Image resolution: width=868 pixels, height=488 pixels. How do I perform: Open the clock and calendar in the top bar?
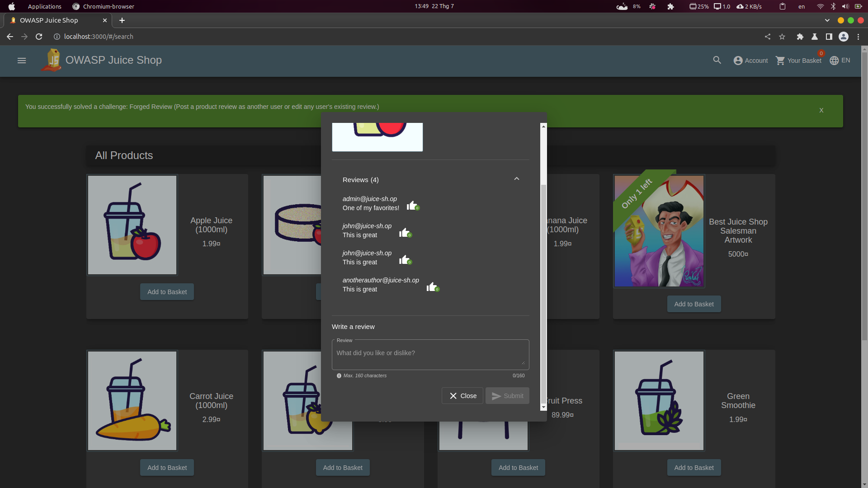pyautogui.click(x=434, y=6)
